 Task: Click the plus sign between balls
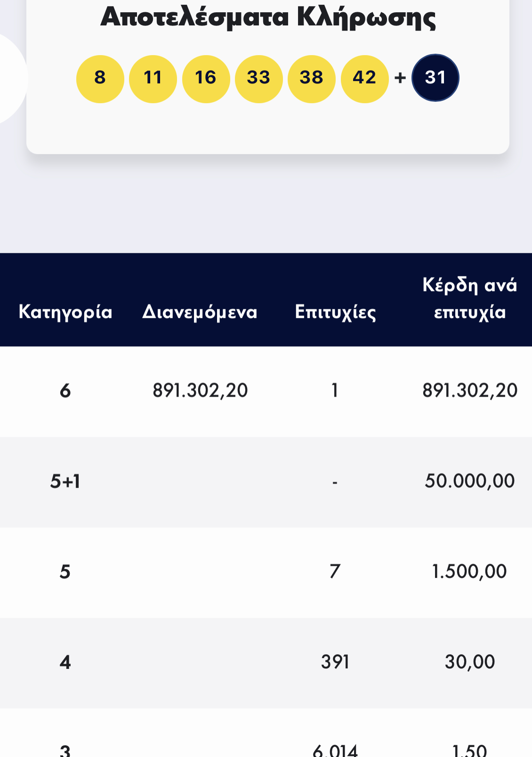pyautogui.click(x=400, y=78)
